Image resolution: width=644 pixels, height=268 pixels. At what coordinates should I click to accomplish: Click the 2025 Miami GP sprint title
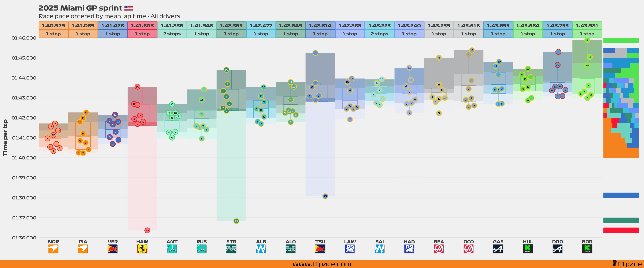click(x=80, y=8)
